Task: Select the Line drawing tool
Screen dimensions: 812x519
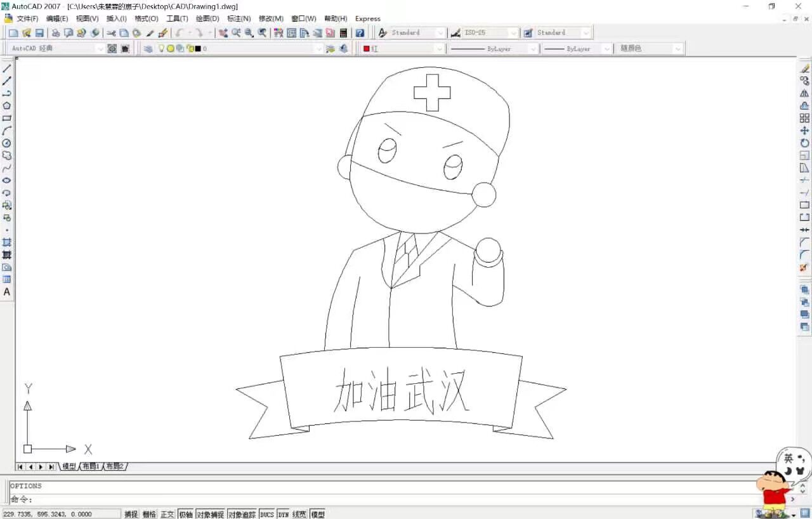Action: point(7,69)
